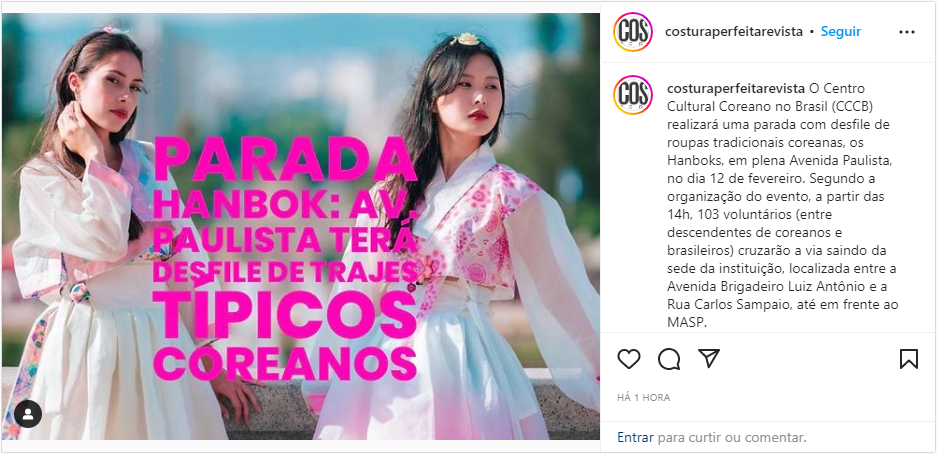Open the post via HÁ 1 HORA timestamp
The width and height of the screenshot is (937, 454).
644,398
